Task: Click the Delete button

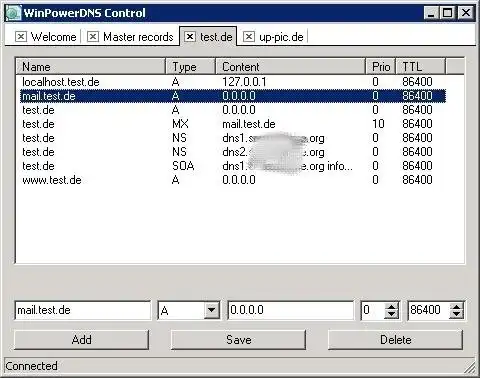Action: [395, 340]
